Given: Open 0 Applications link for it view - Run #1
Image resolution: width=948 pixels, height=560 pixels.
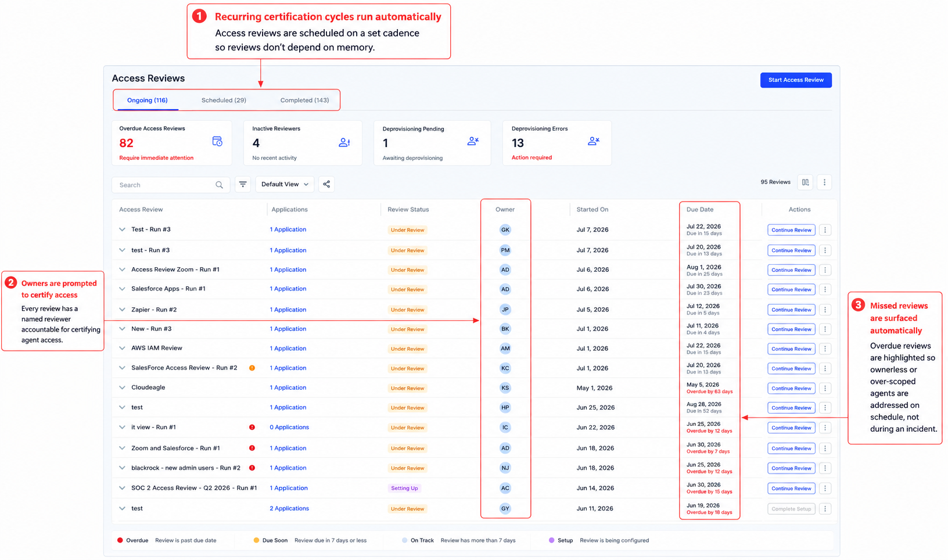Looking at the screenshot, I should [289, 427].
